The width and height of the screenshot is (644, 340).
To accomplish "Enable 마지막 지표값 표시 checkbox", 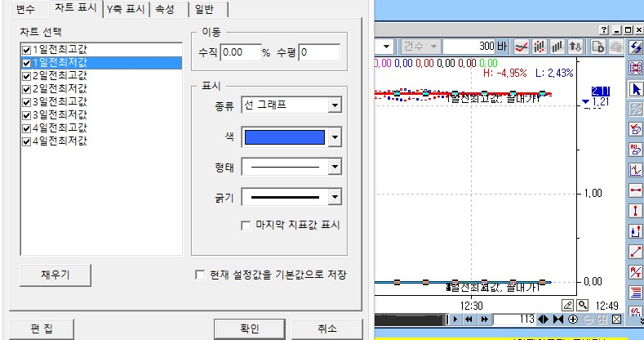I will click(x=246, y=225).
